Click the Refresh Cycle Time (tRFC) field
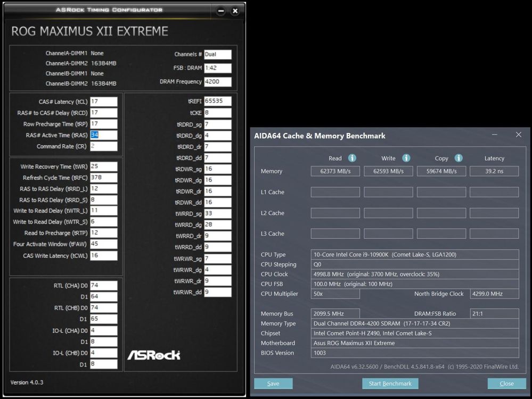The image size is (532, 399). pos(104,178)
